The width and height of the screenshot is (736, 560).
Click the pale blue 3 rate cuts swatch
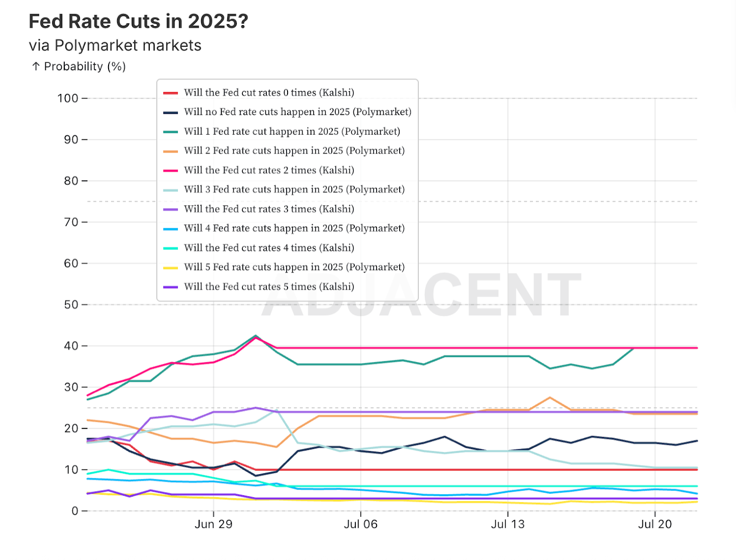pyautogui.click(x=171, y=190)
